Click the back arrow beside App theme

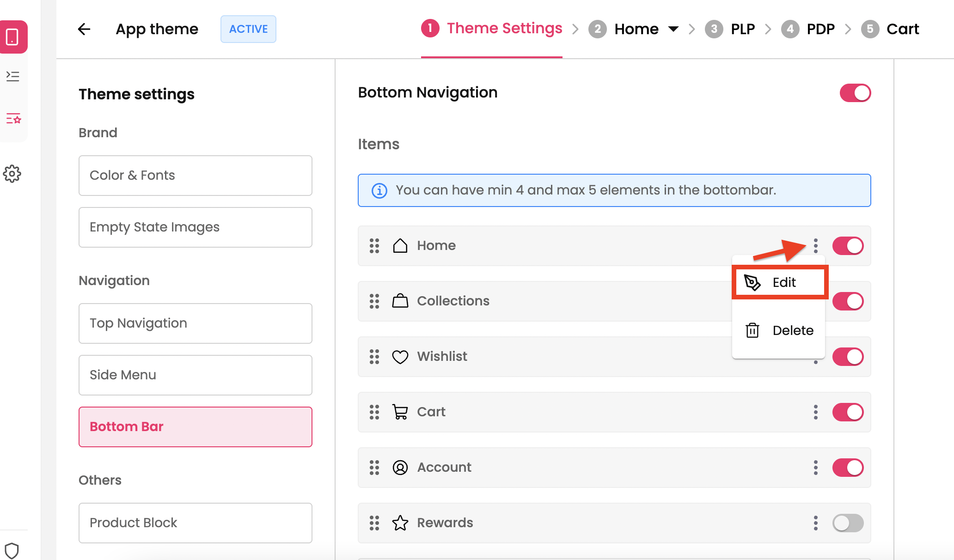pos(84,29)
